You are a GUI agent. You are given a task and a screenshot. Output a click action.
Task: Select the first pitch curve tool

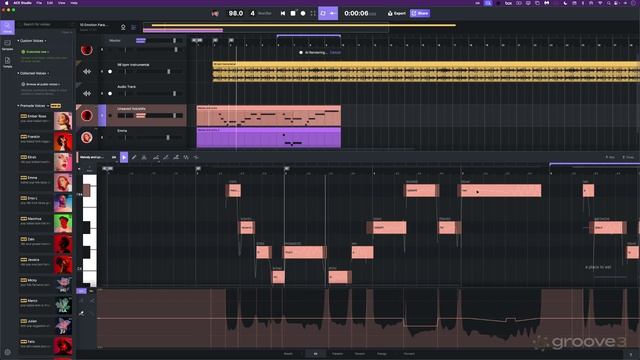[x=156, y=157]
